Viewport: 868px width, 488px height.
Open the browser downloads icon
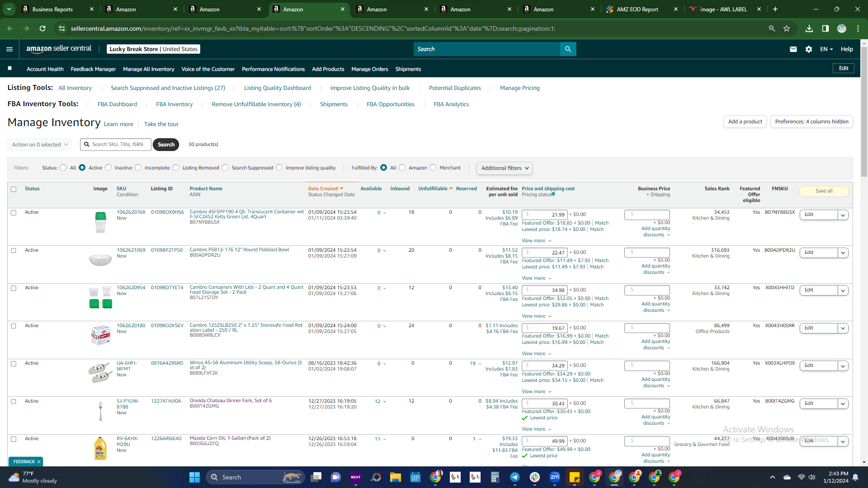809,28
